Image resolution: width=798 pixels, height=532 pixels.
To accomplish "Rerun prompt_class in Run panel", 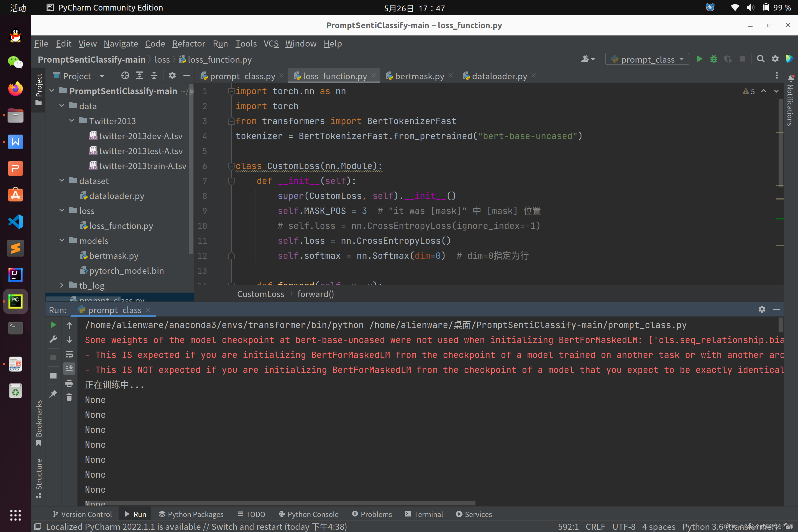I will 53,325.
